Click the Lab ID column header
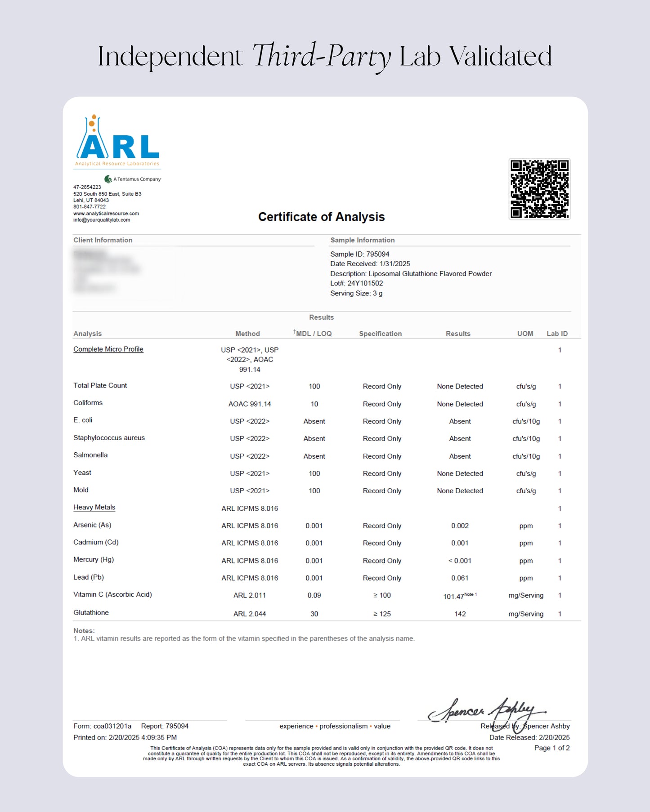650x812 pixels. click(557, 334)
